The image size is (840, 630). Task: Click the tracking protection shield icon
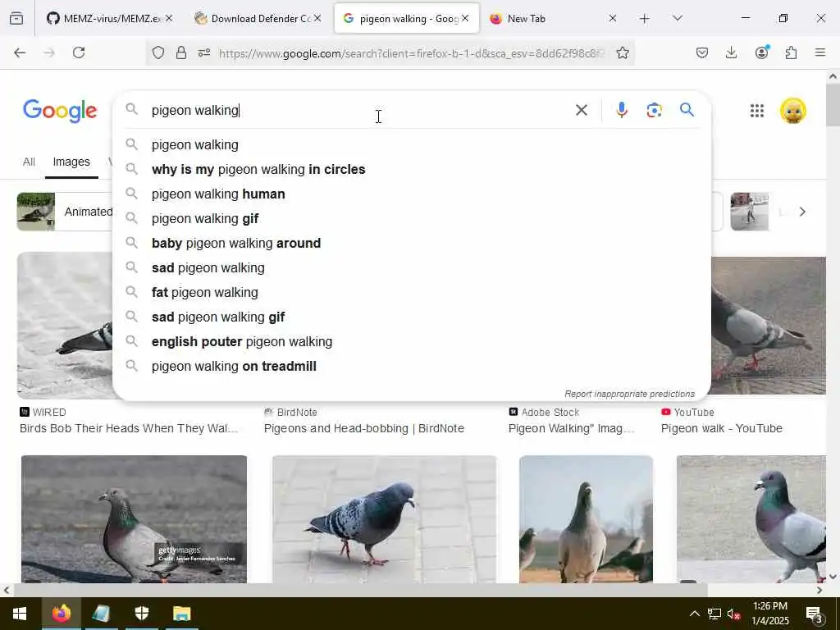click(158, 52)
